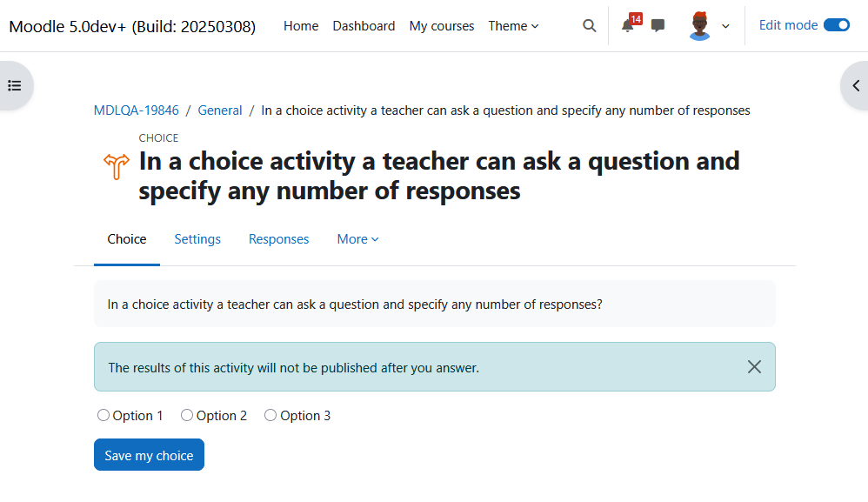Viewport: 868px width, 502px height.
Task: Expand the More tab dropdown
Action: coord(357,239)
